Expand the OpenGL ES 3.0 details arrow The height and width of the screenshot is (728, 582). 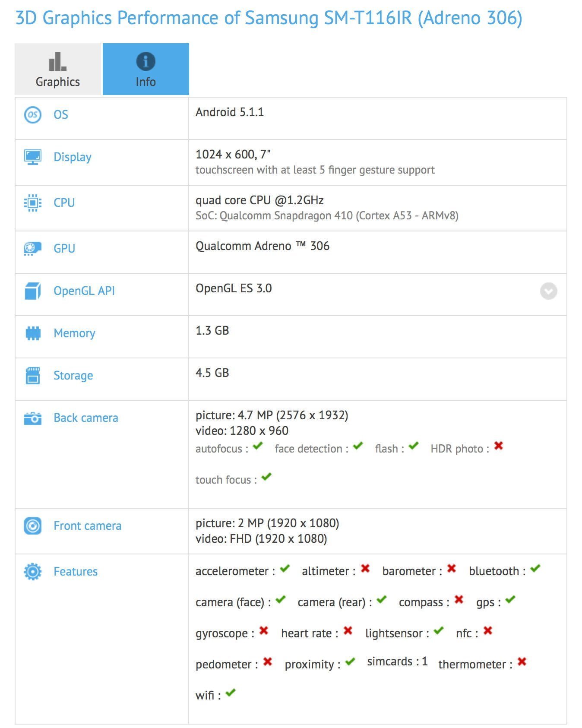pos(548,291)
